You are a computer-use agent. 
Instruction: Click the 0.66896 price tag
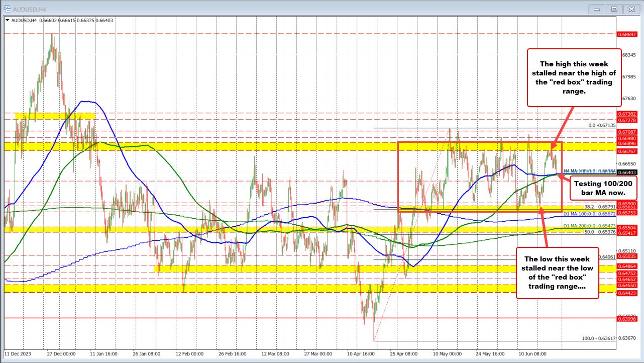(x=627, y=143)
